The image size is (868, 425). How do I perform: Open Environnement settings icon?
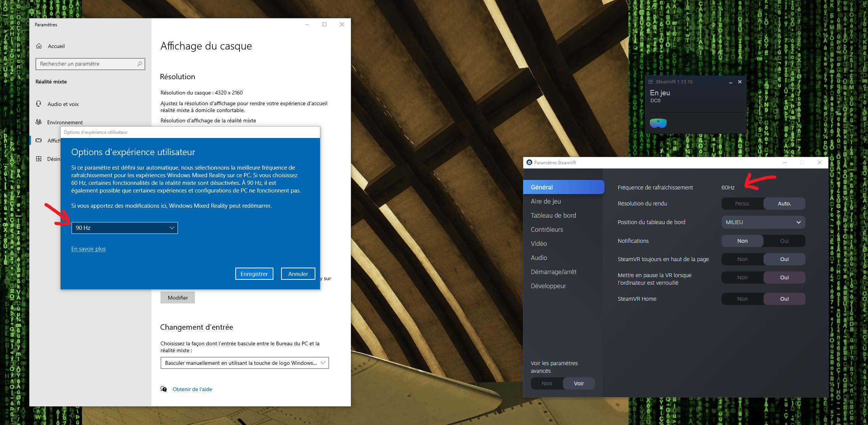39,122
